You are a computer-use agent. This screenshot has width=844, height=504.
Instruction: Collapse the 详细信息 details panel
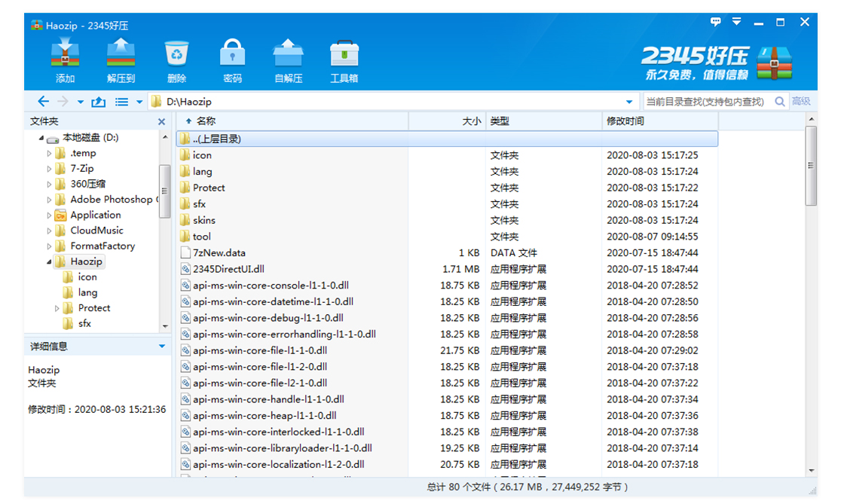pos(161,347)
